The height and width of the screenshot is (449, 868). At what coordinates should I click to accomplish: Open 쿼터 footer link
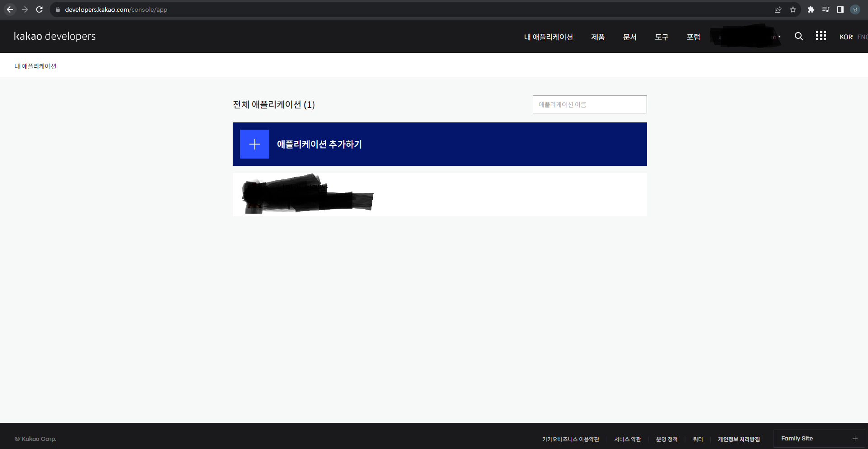click(698, 439)
